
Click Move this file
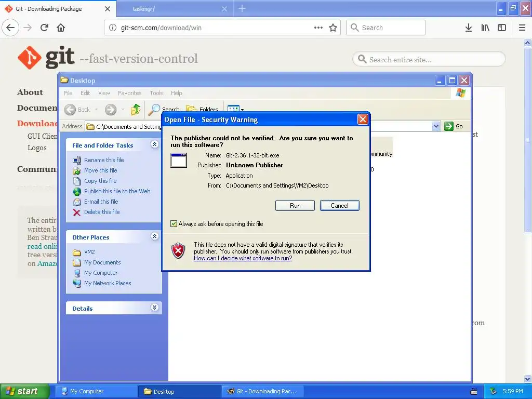click(x=100, y=170)
